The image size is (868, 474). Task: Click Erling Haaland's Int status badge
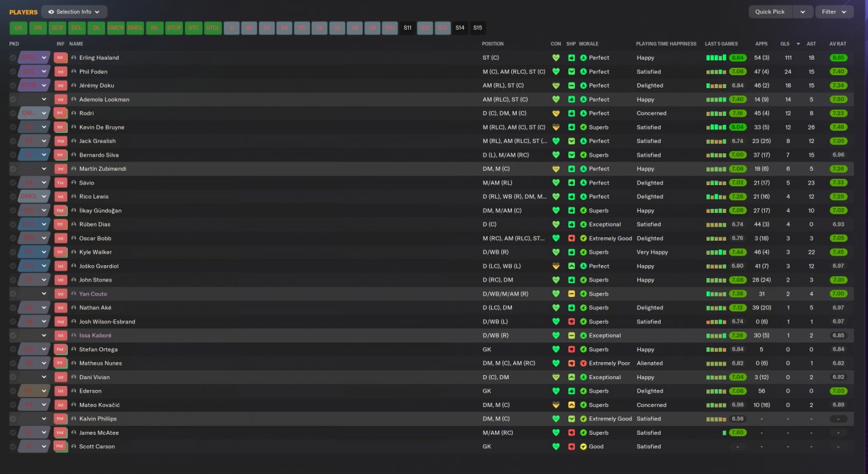60,58
